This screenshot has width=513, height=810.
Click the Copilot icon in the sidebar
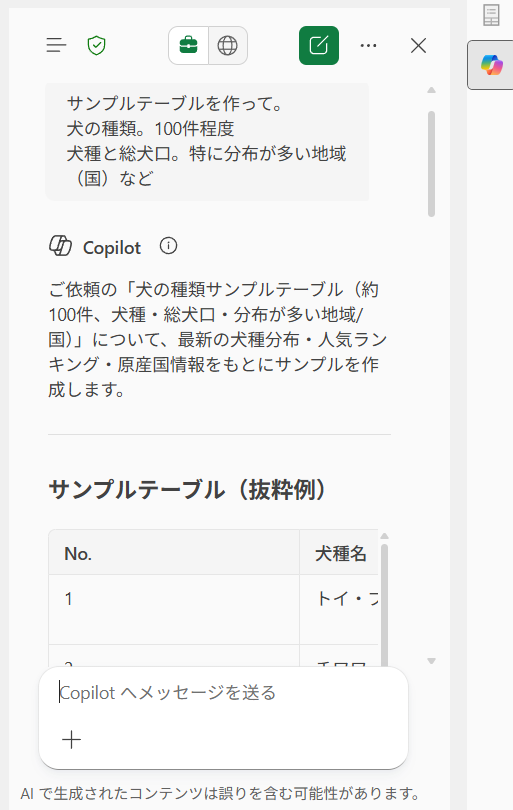(491, 65)
